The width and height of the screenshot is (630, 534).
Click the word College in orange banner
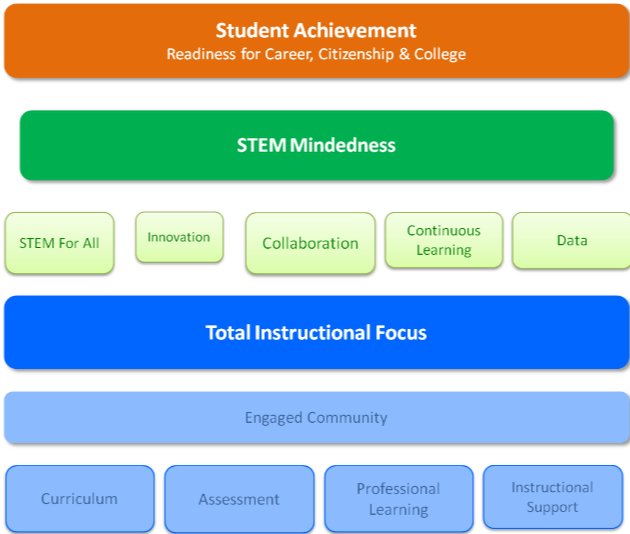click(441, 54)
